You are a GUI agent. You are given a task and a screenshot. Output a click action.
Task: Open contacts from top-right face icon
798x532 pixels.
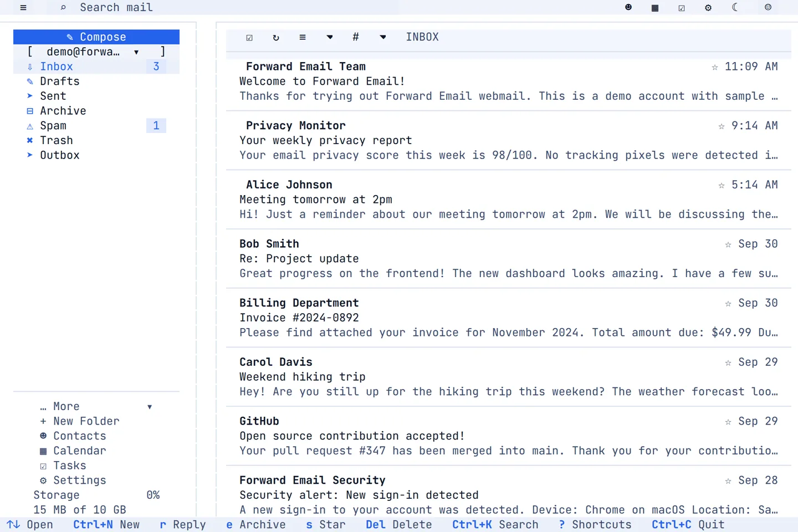click(628, 8)
